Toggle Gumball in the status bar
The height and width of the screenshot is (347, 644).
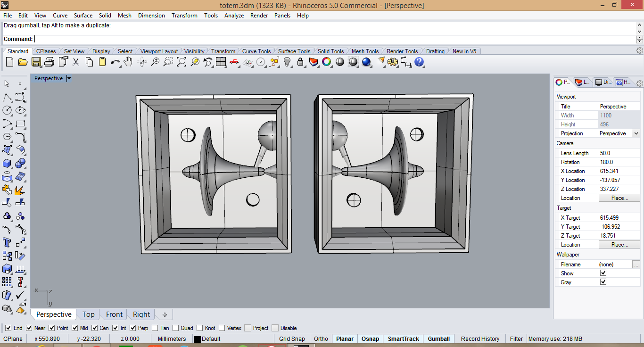click(439, 339)
